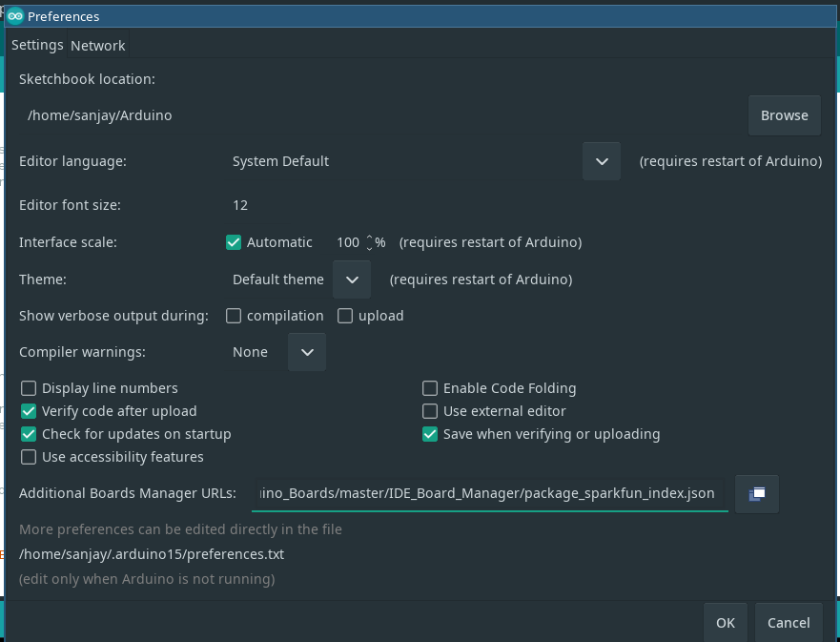Enable verbose output during compilation
The width and height of the screenshot is (840, 642).
pos(234,316)
